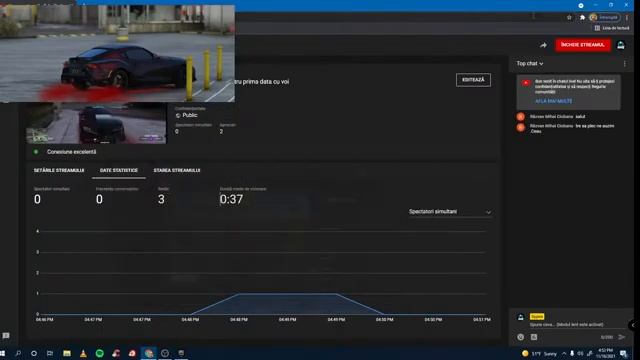The height and width of the screenshot is (360, 640).
Task: Open Windows taskbar search
Action: tap(18, 353)
